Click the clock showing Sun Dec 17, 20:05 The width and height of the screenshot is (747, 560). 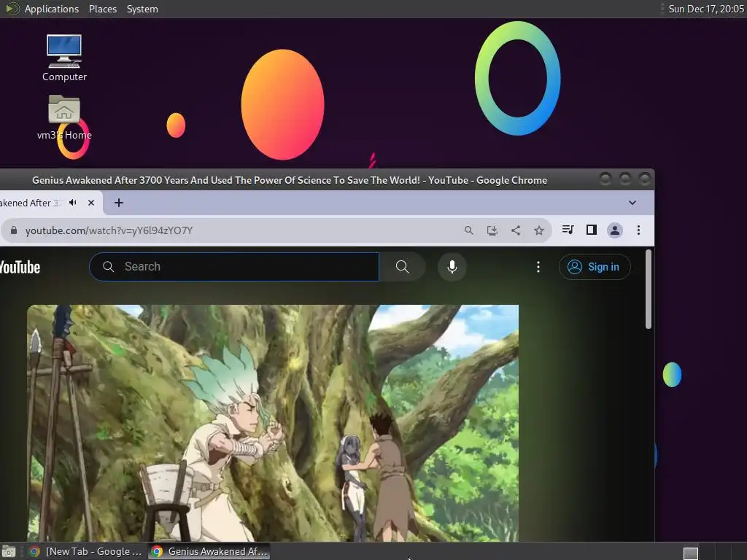[705, 9]
